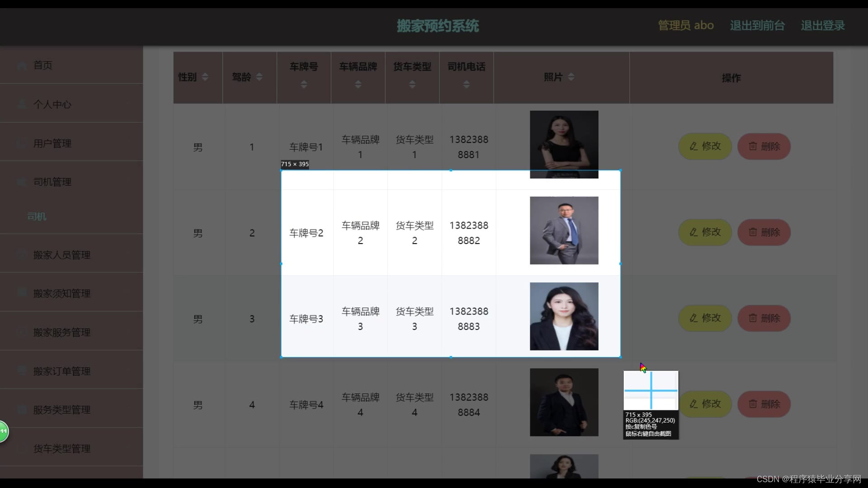Click the 删除 delete button in row 4
The height and width of the screenshot is (488, 868).
click(x=764, y=404)
